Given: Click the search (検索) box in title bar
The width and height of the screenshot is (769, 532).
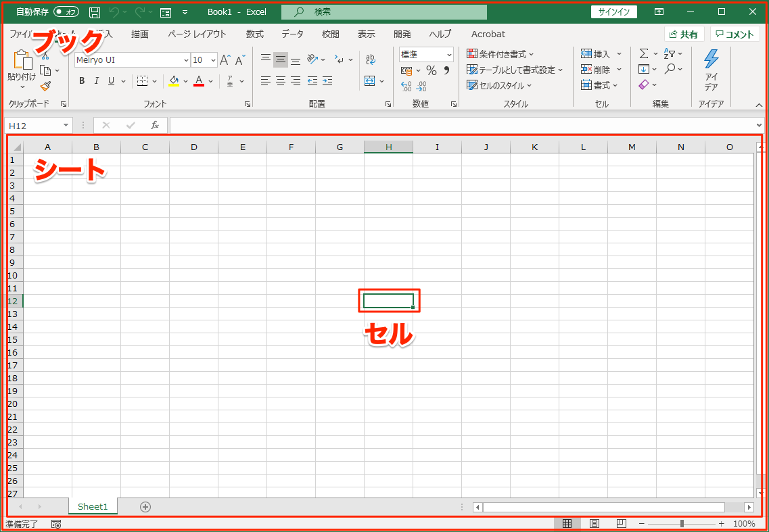Looking at the screenshot, I should (x=383, y=12).
